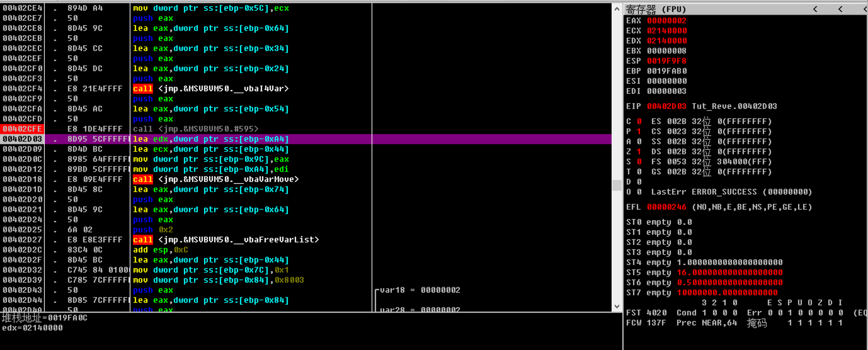Screen dimensions: 868x350
Task: Select ESI register value 00000000
Action: (x=666, y=81)
